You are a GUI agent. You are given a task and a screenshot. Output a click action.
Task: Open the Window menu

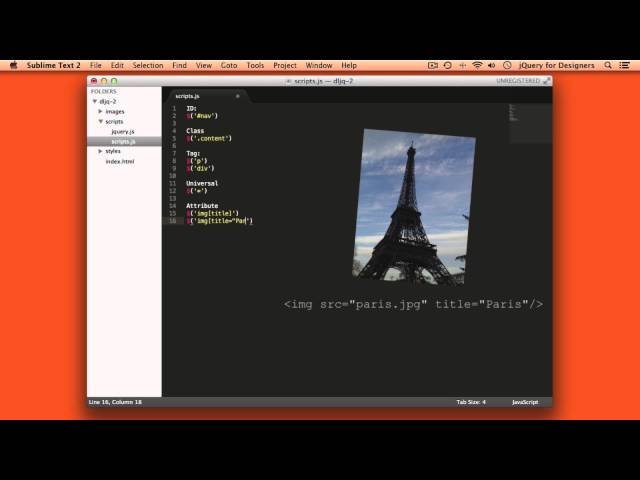[x=319, y=65]
